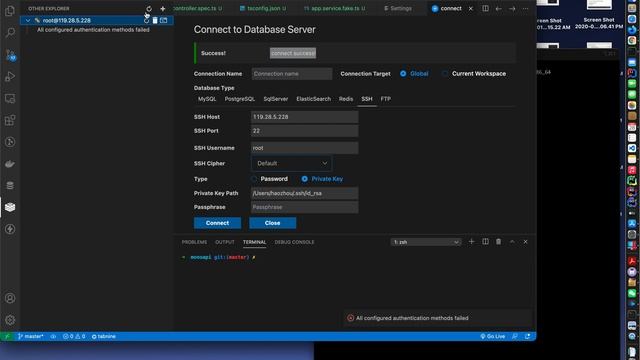Maximize the terminal panel size
Image resolution: width=640 pixels, height=360 pixels.
pyautogui.click(x=512, y=242)
